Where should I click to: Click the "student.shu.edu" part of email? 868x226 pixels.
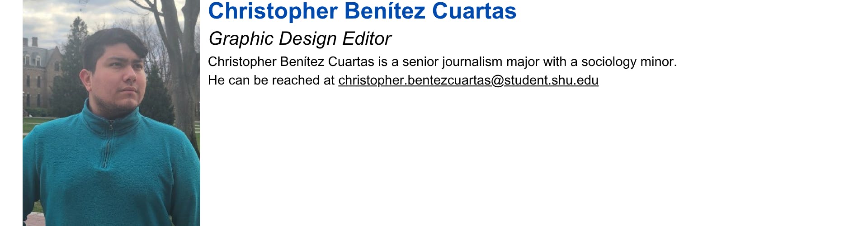coord(551,80)
